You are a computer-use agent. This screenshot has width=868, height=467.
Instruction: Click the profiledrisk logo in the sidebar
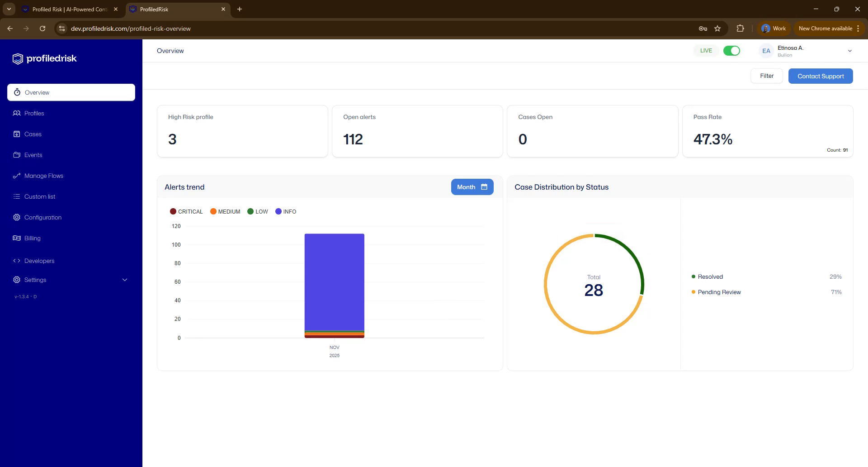click(44, 58)
